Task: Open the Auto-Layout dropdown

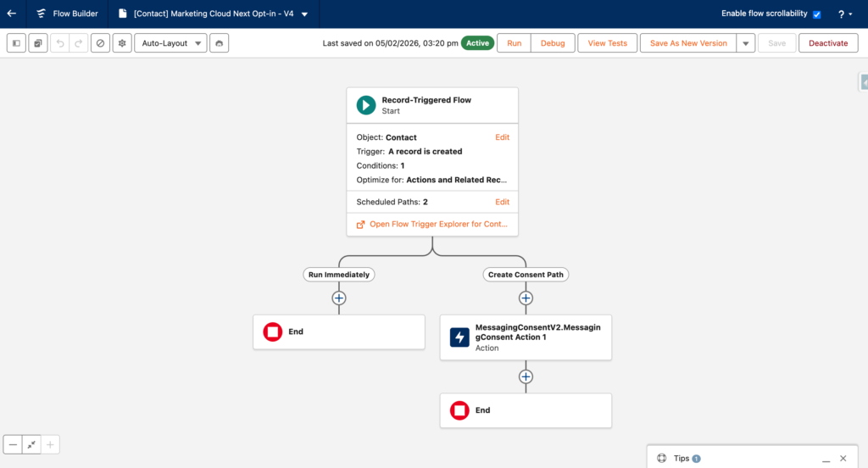Action: click(170, 43)
